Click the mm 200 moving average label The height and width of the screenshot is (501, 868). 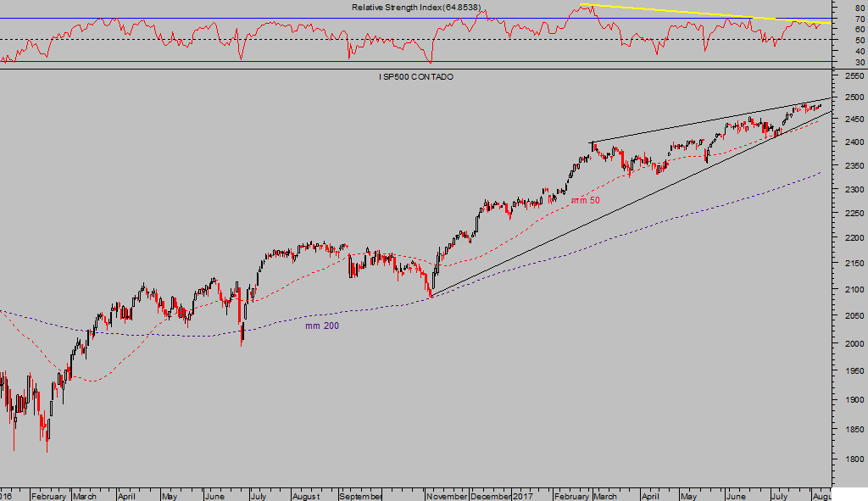[322, 326]
